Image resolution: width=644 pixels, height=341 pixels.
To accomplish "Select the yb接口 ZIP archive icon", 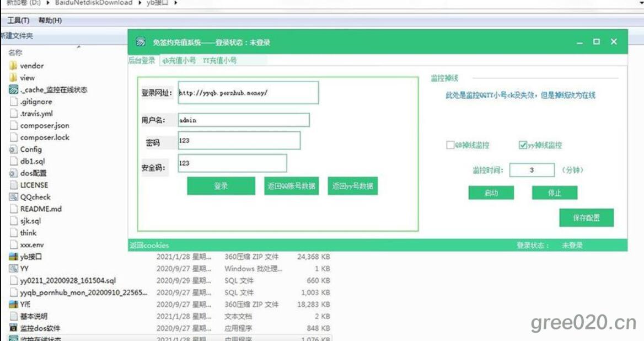I will click(13, 257).
